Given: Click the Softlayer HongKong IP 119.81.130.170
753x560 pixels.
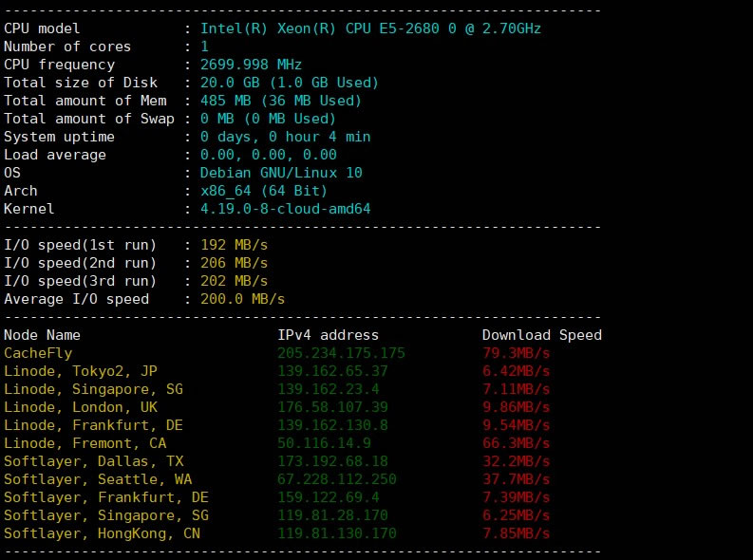Looking at the screenshot, I should (x=336, y=533).
